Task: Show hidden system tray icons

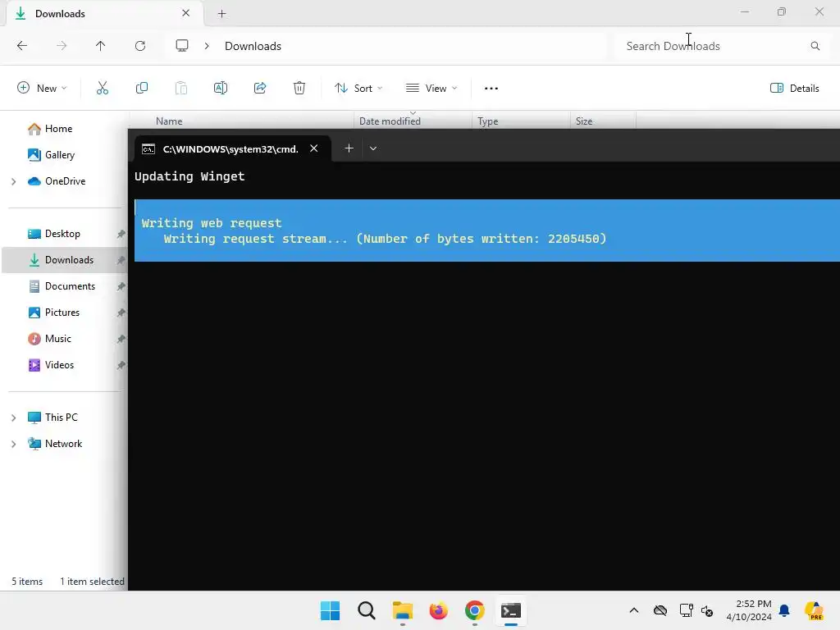Action: pos(634,610)
